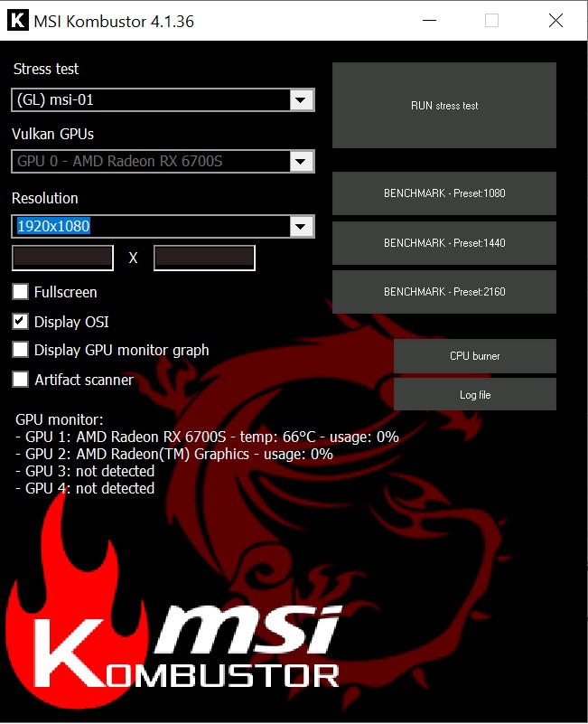Viewport: 588px width, 724px height.
Task: Expand the Vulkan GPUs dropdown arrow
Action: coord(301,161)
